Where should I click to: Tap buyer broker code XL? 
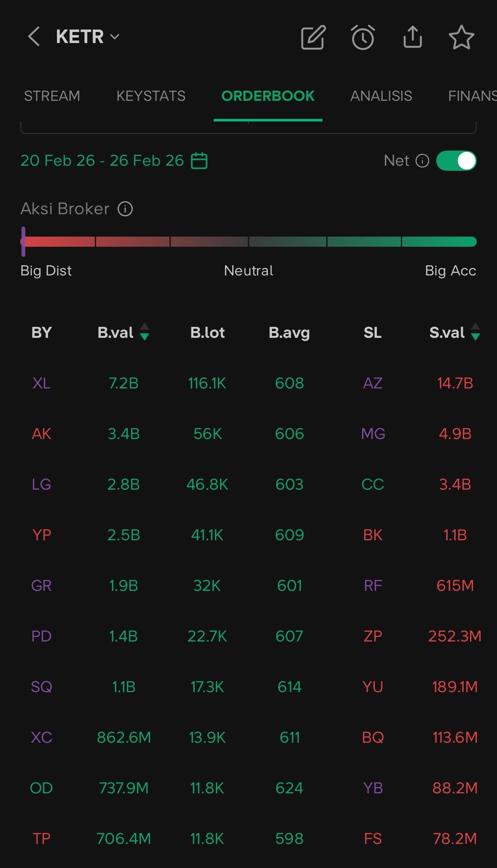pos(41,383)
